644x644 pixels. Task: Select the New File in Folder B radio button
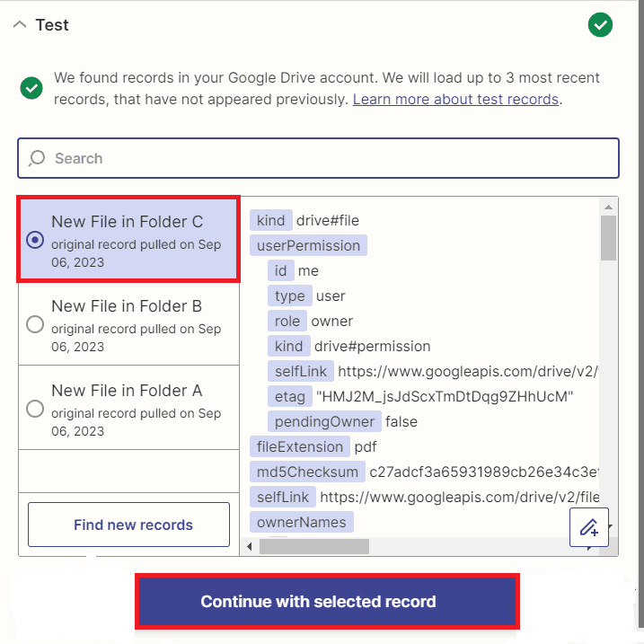35,324
